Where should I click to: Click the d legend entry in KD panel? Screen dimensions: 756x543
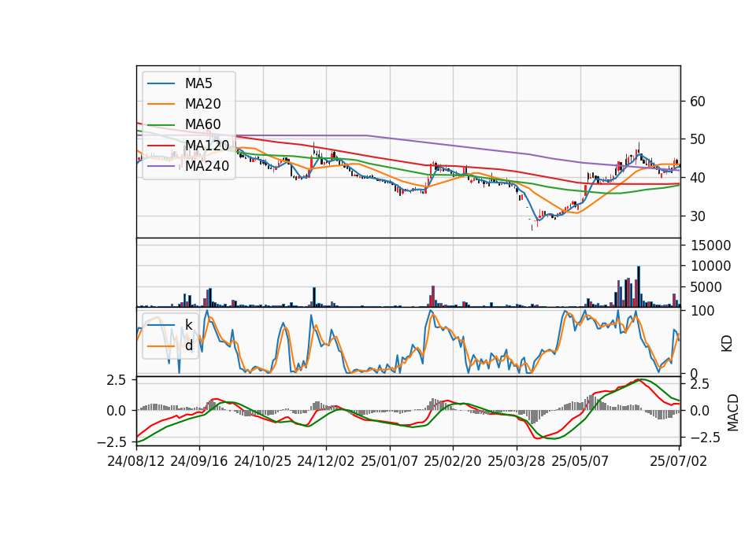(188, 345)
